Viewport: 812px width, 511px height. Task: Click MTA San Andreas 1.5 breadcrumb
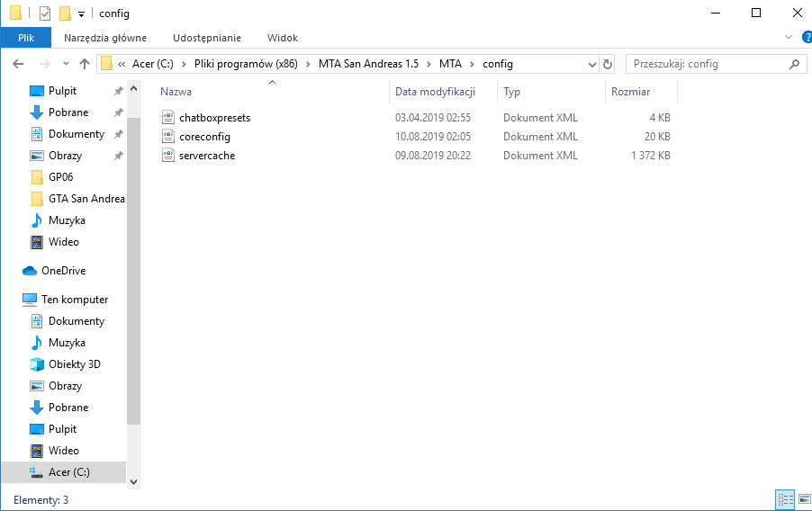tap(368, 64)
